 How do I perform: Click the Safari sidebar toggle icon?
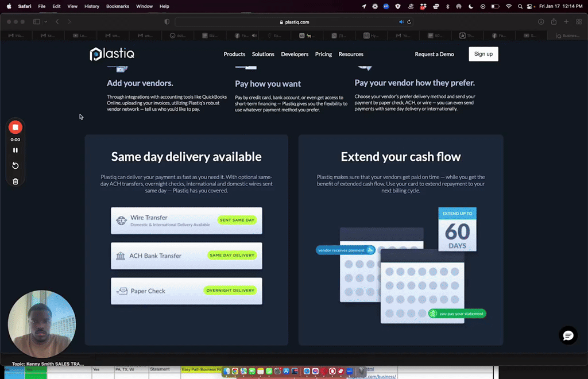click(37, 22)
